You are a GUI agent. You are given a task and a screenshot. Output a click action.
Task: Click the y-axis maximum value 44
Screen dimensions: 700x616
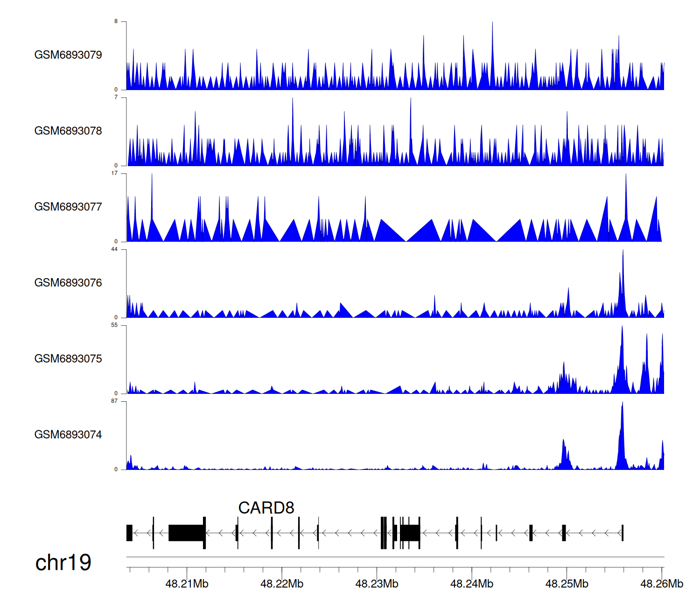[x=114, y=250]
